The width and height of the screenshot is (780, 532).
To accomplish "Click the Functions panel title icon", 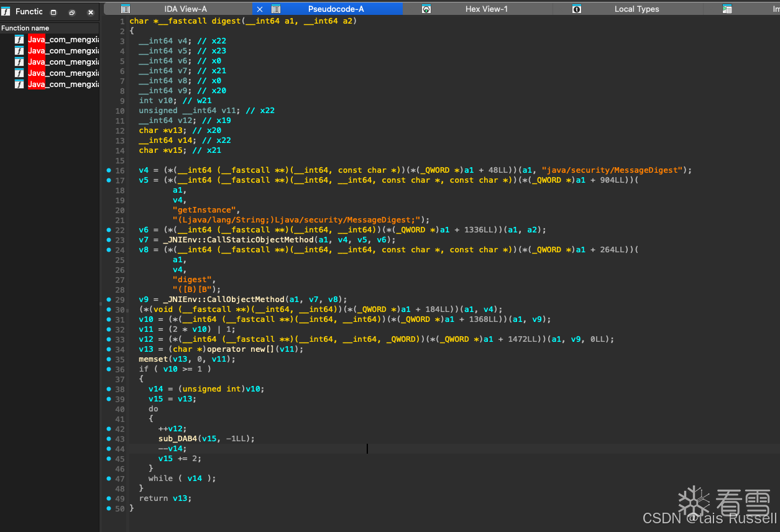I will 6,12.
